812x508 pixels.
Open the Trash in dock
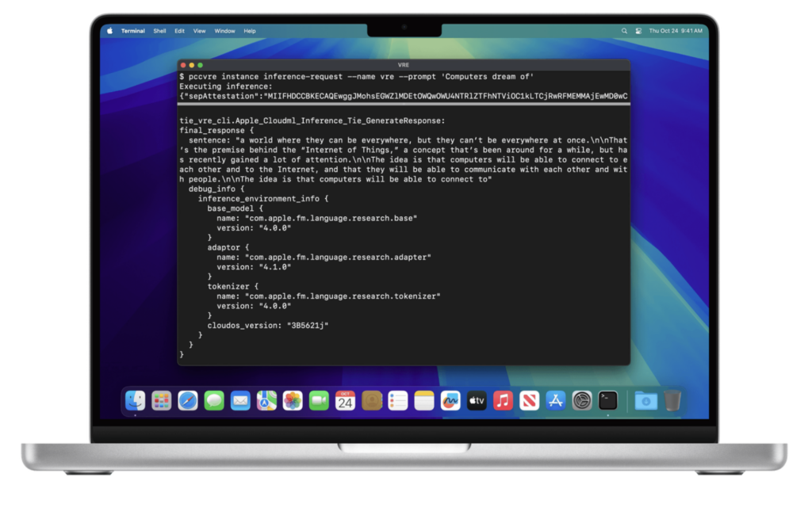coord(672,400)
